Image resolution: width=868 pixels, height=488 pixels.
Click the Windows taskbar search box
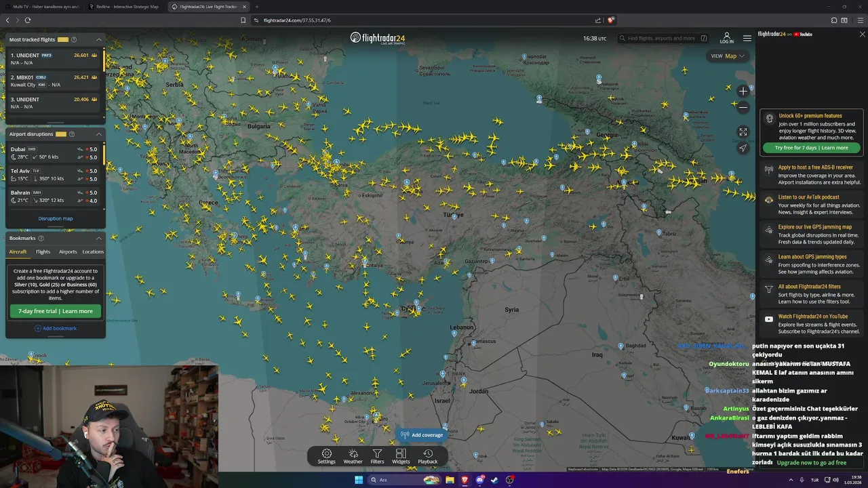tap(404, 480)
